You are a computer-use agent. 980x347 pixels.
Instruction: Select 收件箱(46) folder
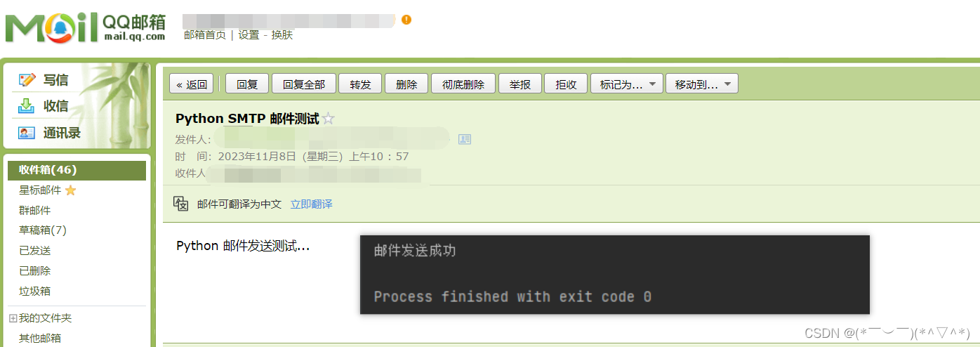pyautogui.click(x=77, y=170)
